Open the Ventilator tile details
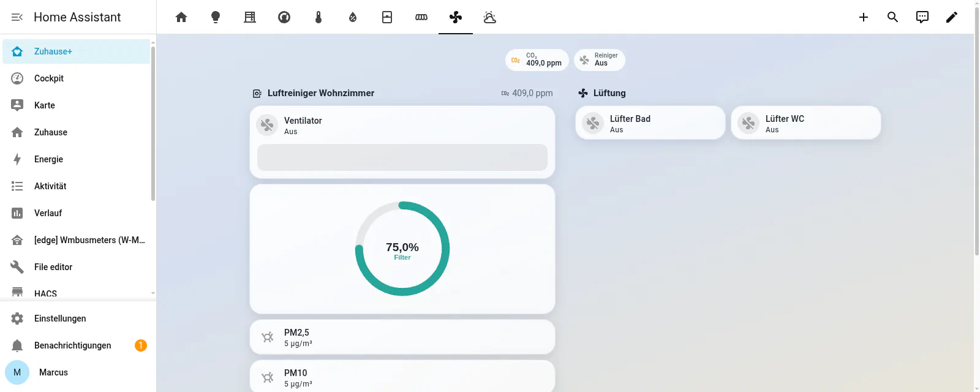980x392 pixels. (x=402, y=125)
